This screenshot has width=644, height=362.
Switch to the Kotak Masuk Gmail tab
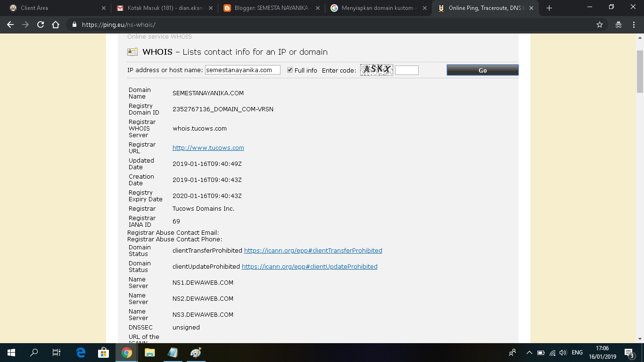point(165,8)
